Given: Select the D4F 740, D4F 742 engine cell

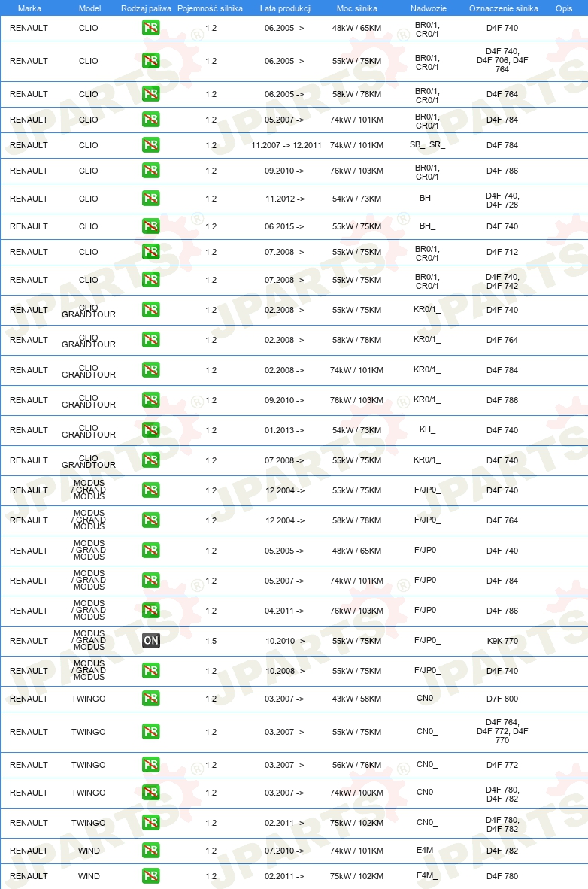Looking at the screenshot, I should coord(502,281).
